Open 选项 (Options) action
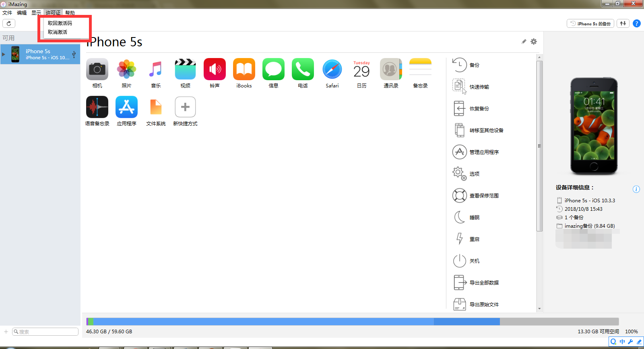The height and width of the screenshot is (349, 644). (466, 174)
